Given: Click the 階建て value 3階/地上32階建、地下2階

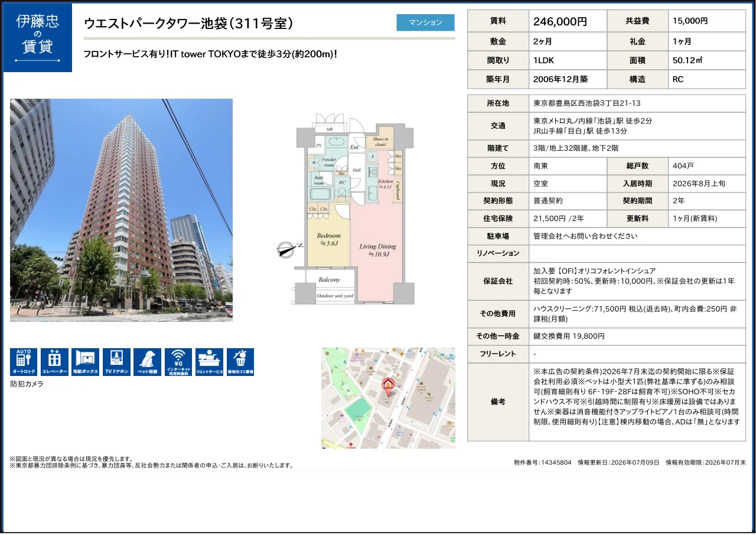Looking at the screenshot, I should click(576, 148).
